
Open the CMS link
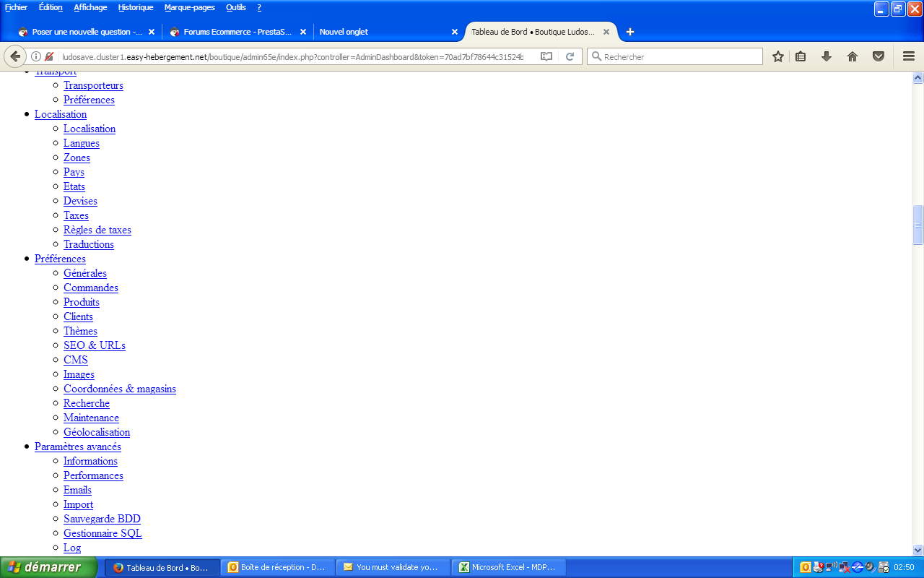tap(76, 360)
